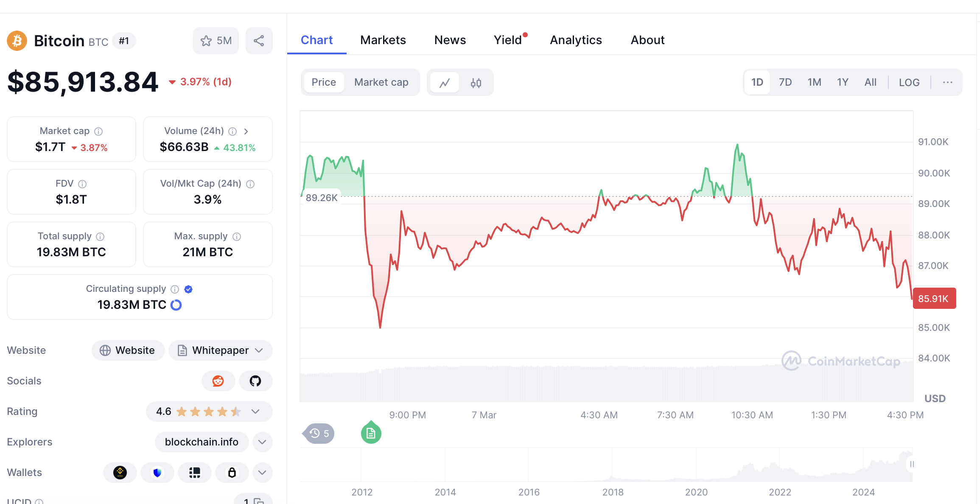The image size is (980, 504).
Task: Select the 7D time range
Action: pos(785,82)
